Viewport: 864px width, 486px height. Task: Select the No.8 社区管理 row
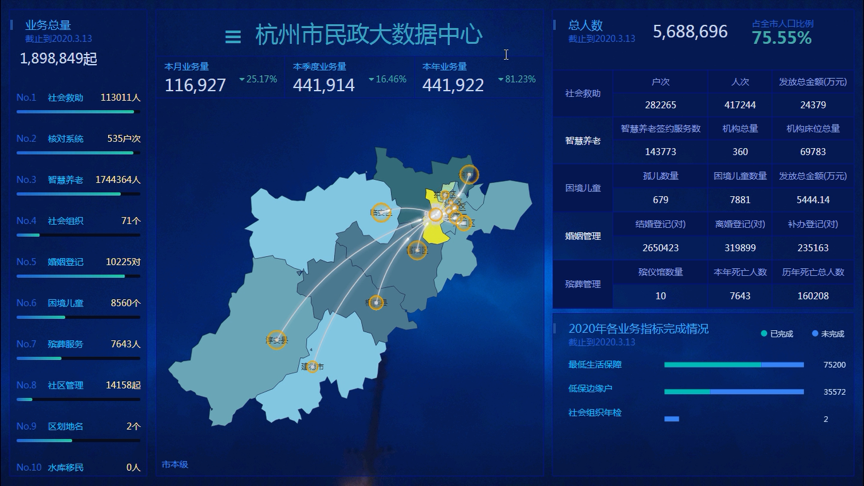(78, 391)
